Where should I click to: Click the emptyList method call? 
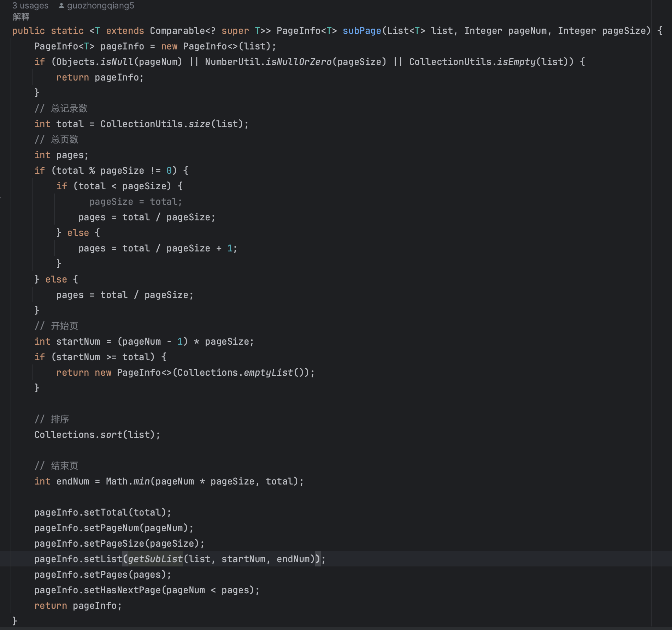pyautogui.click(x=268, y=373)
